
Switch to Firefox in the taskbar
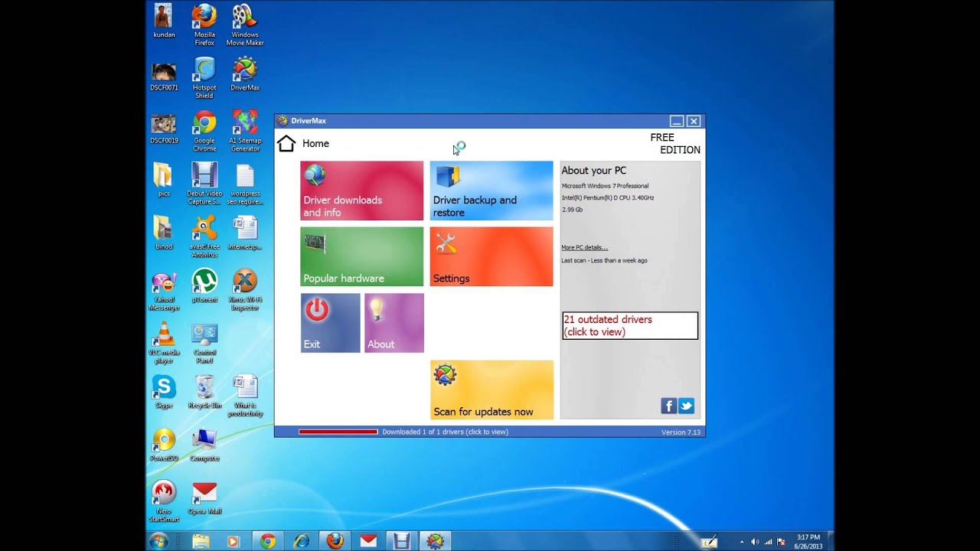click(x=335, y=541)
